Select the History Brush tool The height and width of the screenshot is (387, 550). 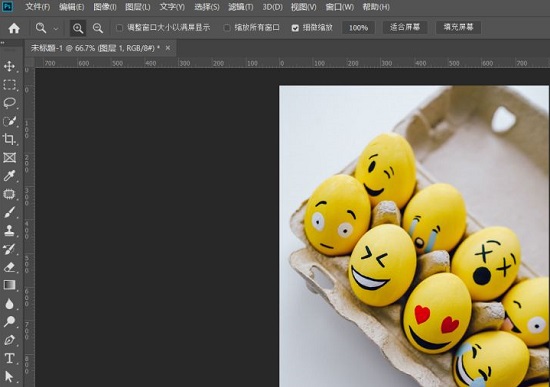9,249
